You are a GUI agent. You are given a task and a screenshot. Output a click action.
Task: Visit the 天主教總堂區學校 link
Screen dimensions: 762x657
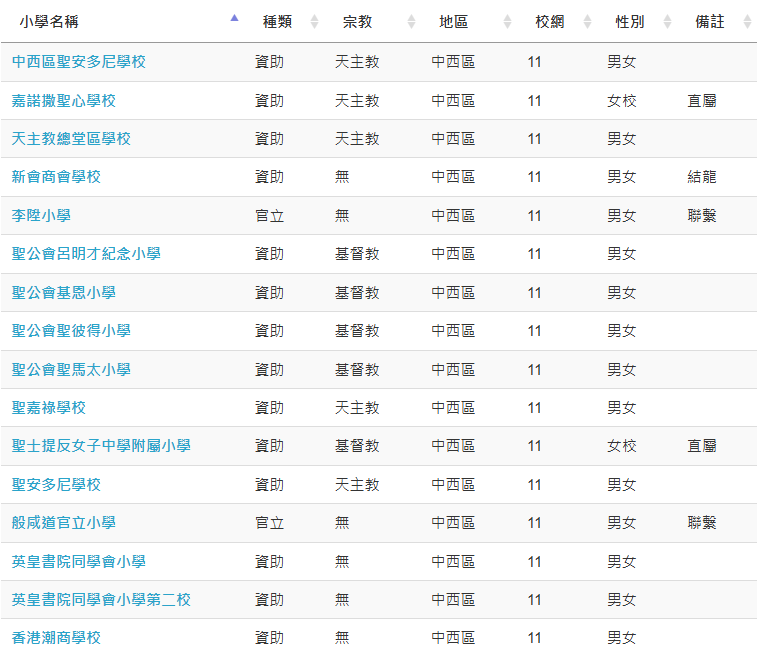coord(71,139)
